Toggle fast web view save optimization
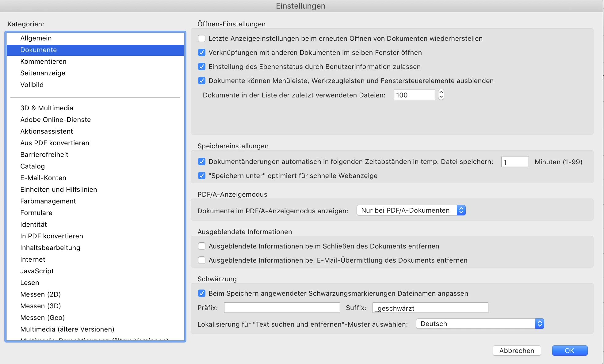Viewport: 604px width, 364px height. [x=202, y=176]
